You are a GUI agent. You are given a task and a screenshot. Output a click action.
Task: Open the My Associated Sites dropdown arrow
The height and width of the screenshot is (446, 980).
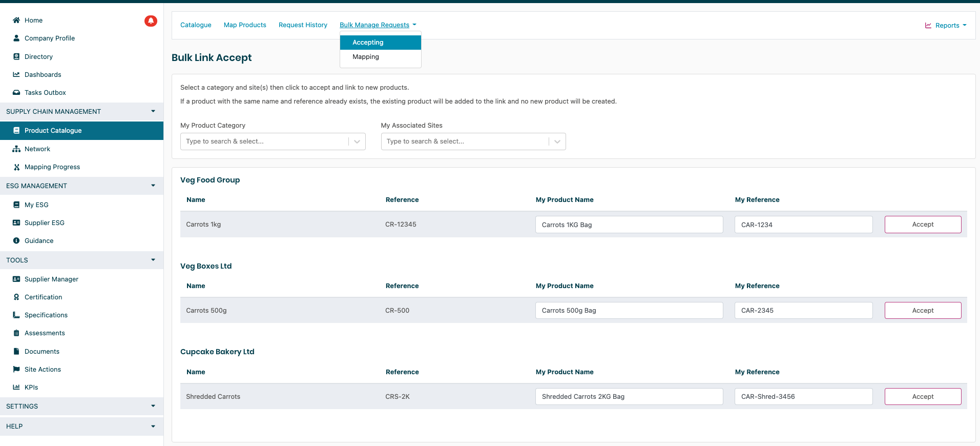[557, 141]
